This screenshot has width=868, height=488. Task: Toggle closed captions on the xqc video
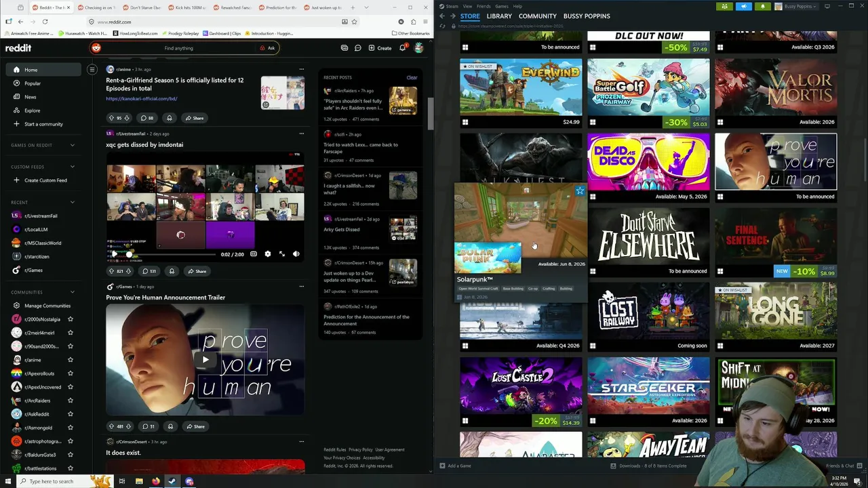[253, 254]
